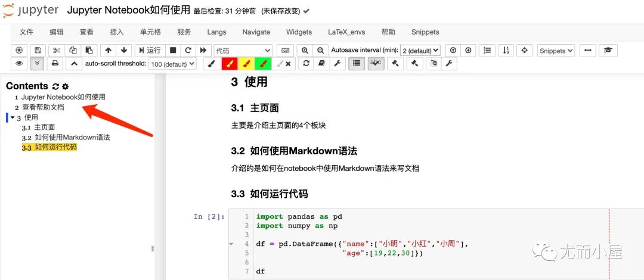Click the crosshair target toolbar icon
Screen dimensions: 644x280
[x=524, y=50]
